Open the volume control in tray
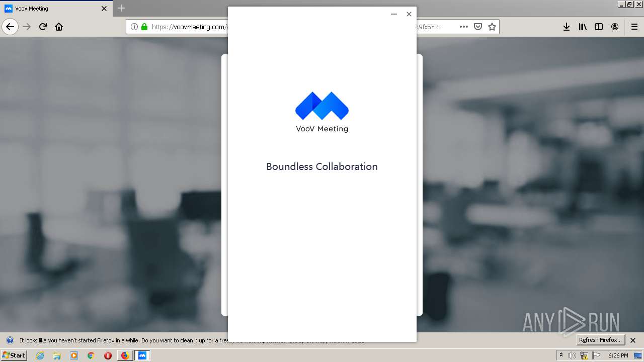The width and height of the screenshot is (644, 362). click(572, 355)
